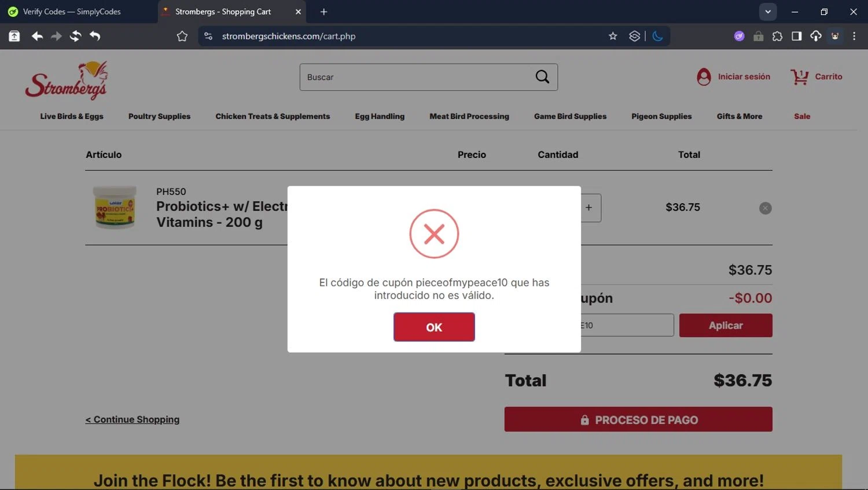Open Live Birds & Eggs menu
868x490 pixels.
pyautogui.click(x=72, y=116)
